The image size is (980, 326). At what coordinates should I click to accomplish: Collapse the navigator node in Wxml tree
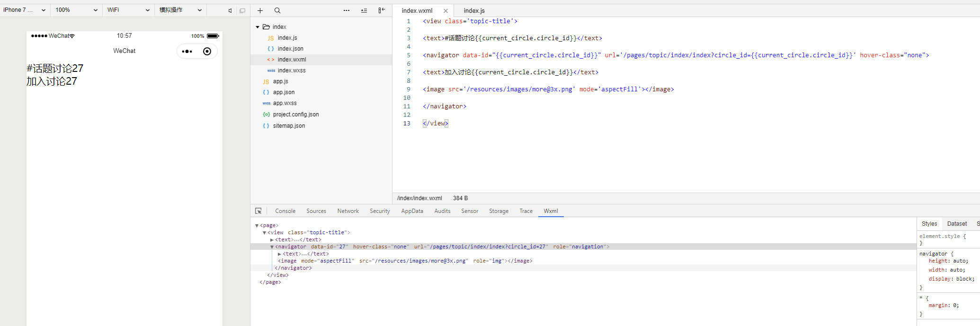272,247
